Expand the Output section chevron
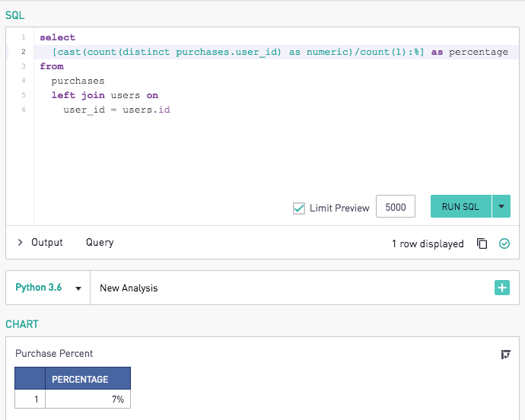The image size is (525, 420). [x=20, y=242]
